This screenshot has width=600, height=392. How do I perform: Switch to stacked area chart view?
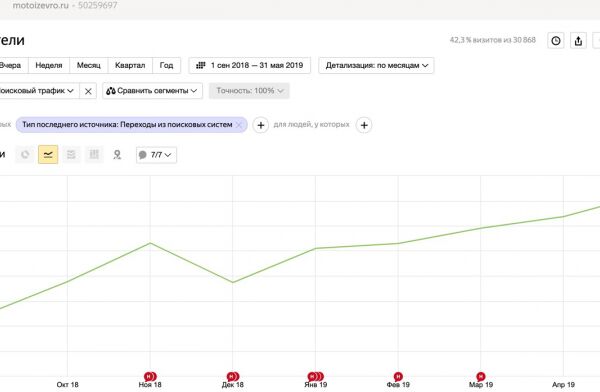pyautogui.click(x=71, y=155)
